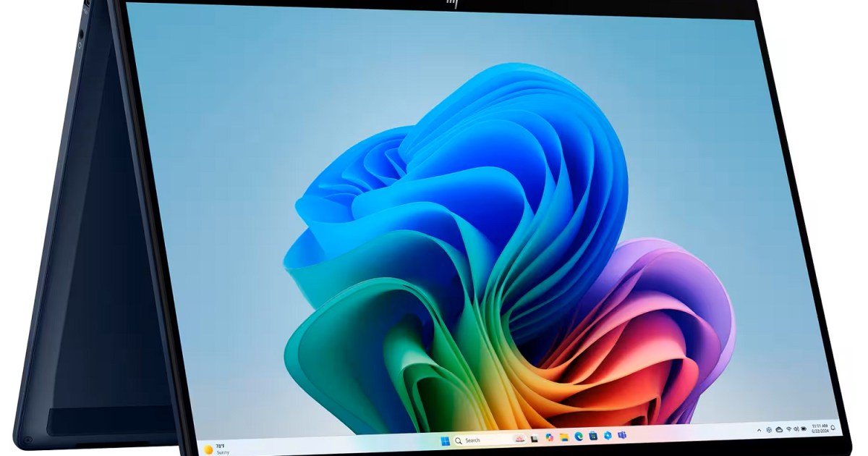Open Microsoft Teams from the taskbar

click(x=622, y=435)
